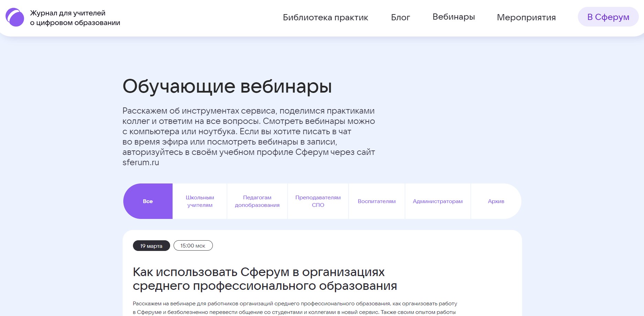Open the journal title link in header
The width and height of the screenshot is (644, 316).
(75, 18)
